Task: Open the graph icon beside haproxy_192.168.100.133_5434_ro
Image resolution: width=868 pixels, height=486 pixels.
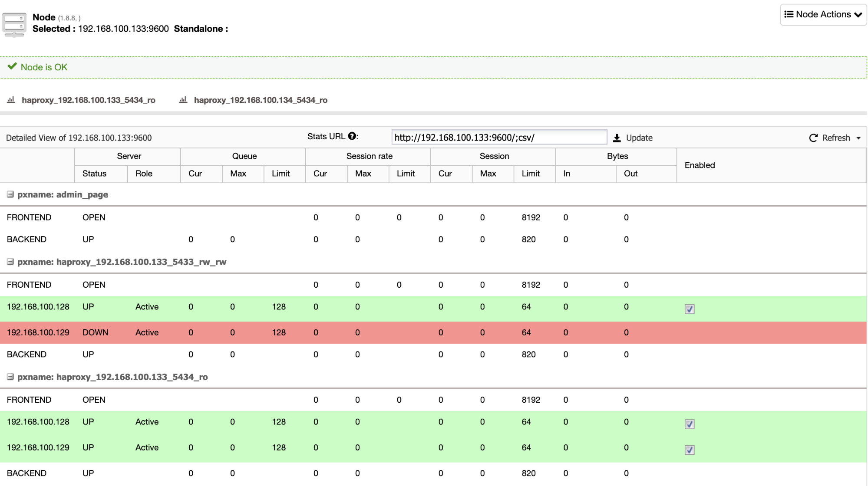Action: [10, 99]
